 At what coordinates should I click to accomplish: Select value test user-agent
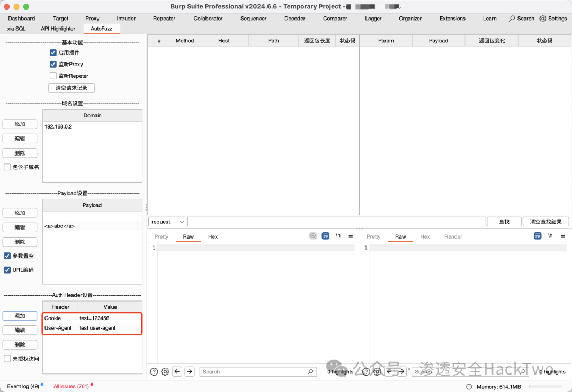pyautogui.click(x=97, y=328)
